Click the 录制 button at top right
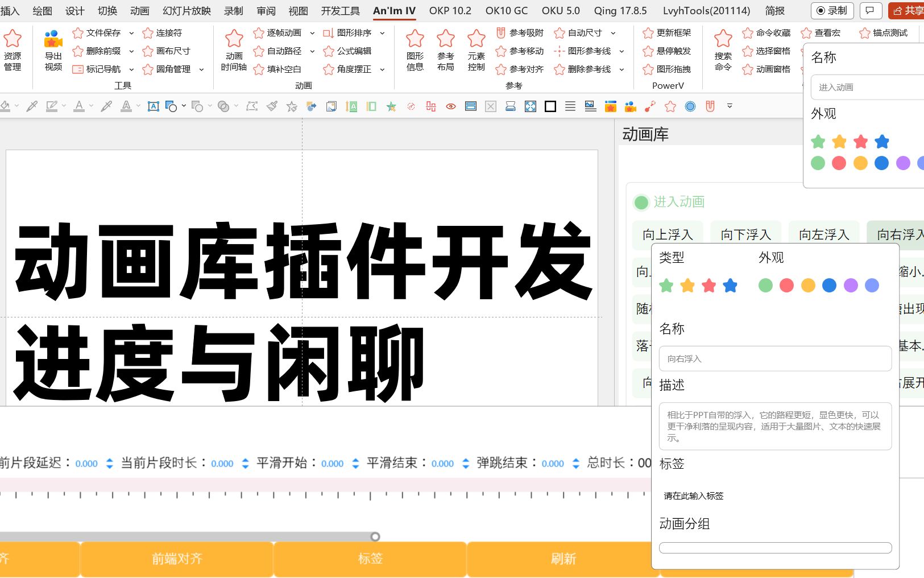Image resolution: width=924 pixels, height=578 pixels. coord(832,10)
